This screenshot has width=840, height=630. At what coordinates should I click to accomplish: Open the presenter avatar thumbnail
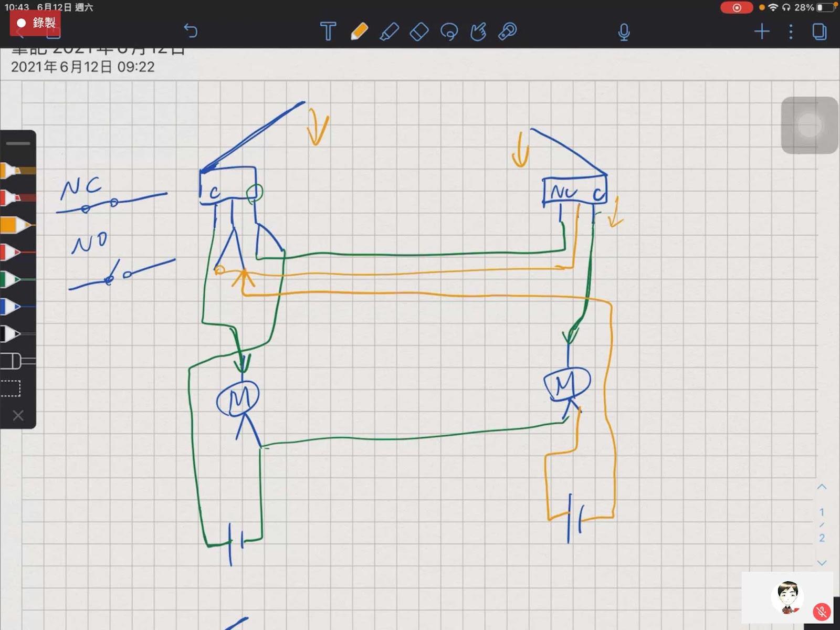coord(787,597)
